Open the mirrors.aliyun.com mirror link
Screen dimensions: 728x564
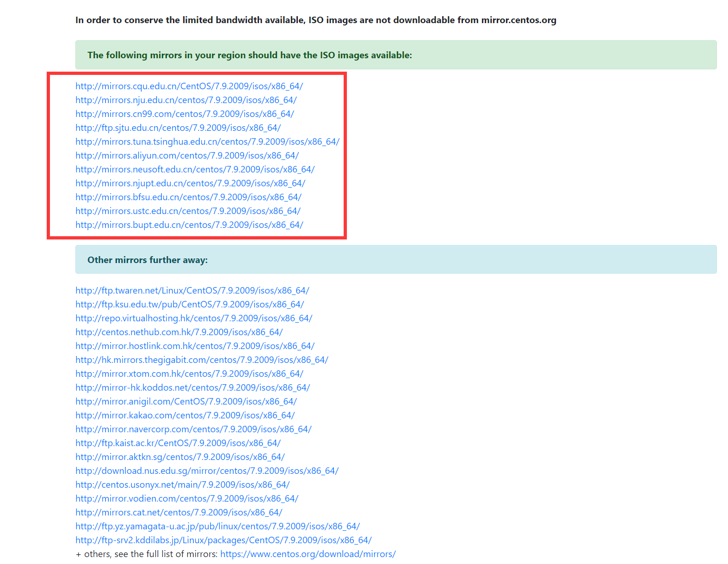(x=187, y=155)
